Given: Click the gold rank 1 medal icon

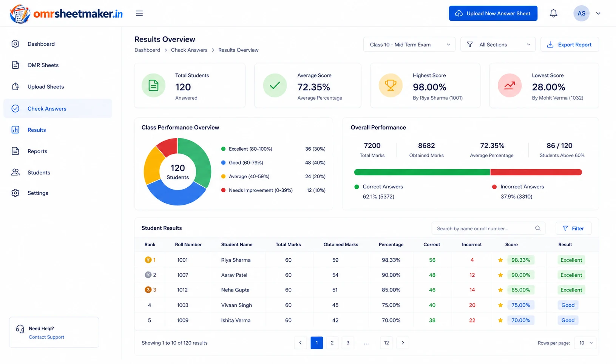Looking at the screenshot, I should (x=148, y=260).
